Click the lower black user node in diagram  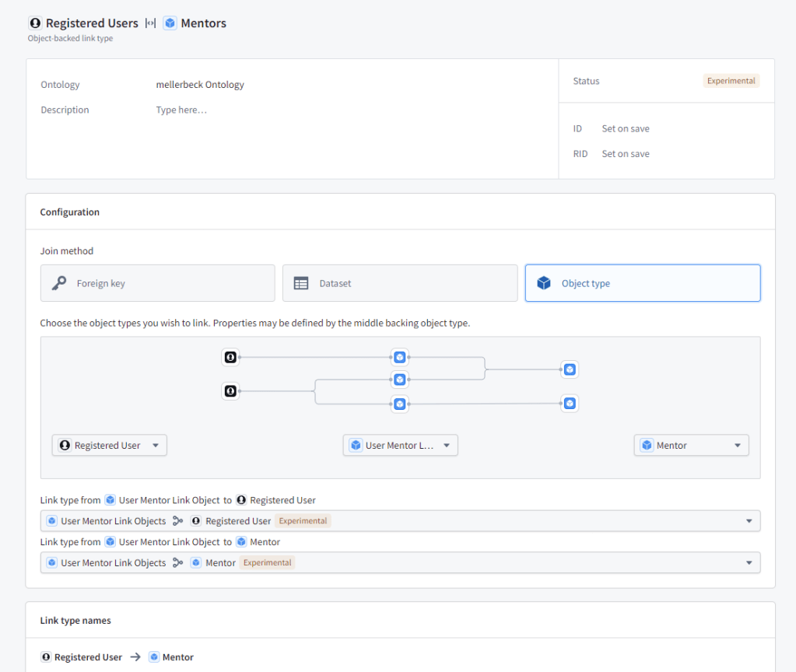[x=230, y=391]
